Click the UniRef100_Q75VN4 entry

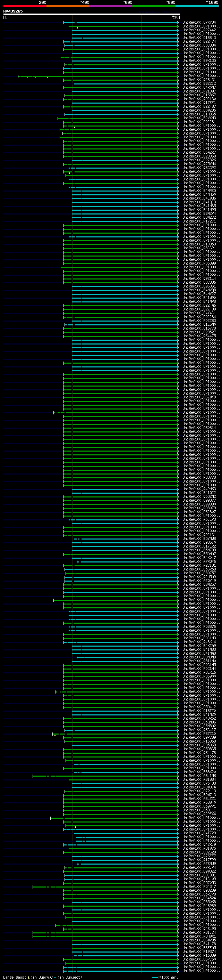click(199, 164)
